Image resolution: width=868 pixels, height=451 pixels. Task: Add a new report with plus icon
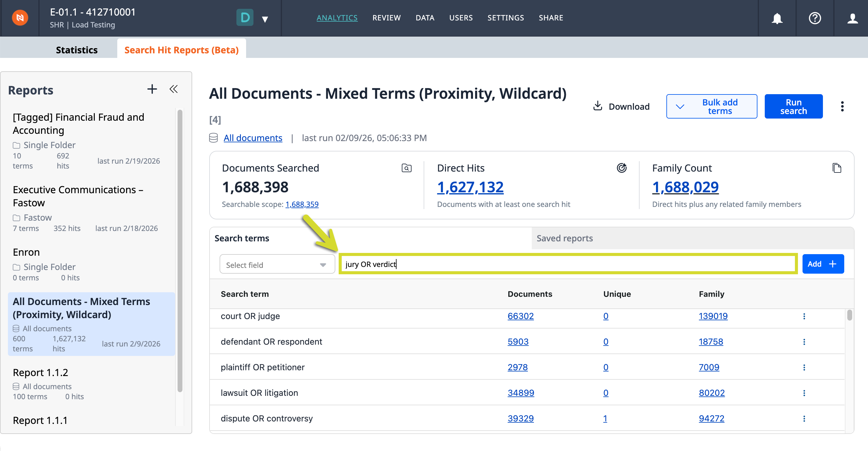(152, 89)
